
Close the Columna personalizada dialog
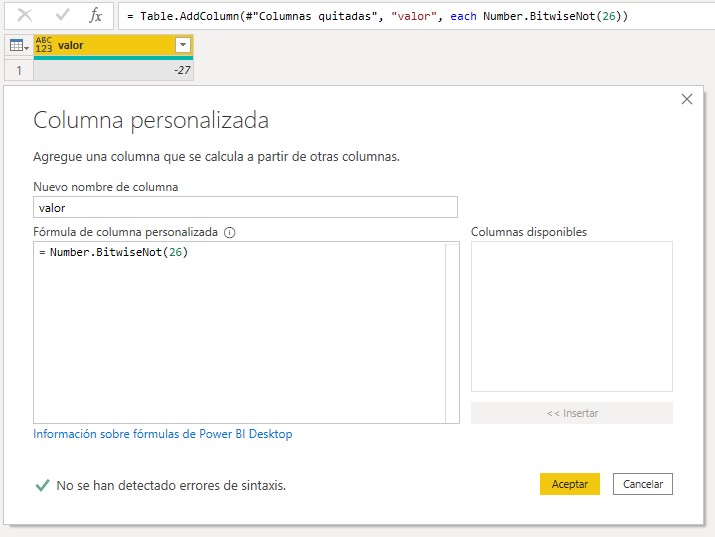pos(686,99)
